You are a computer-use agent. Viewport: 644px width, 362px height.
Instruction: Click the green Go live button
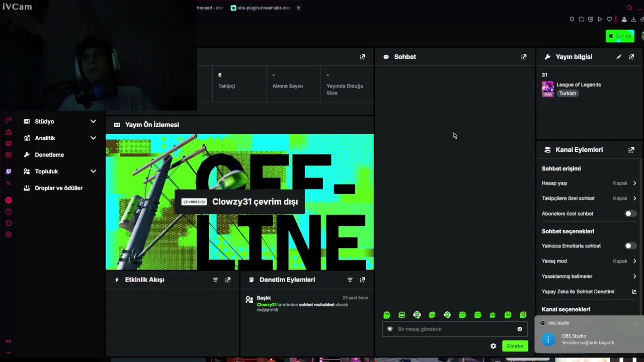click(x=620, y=36)
